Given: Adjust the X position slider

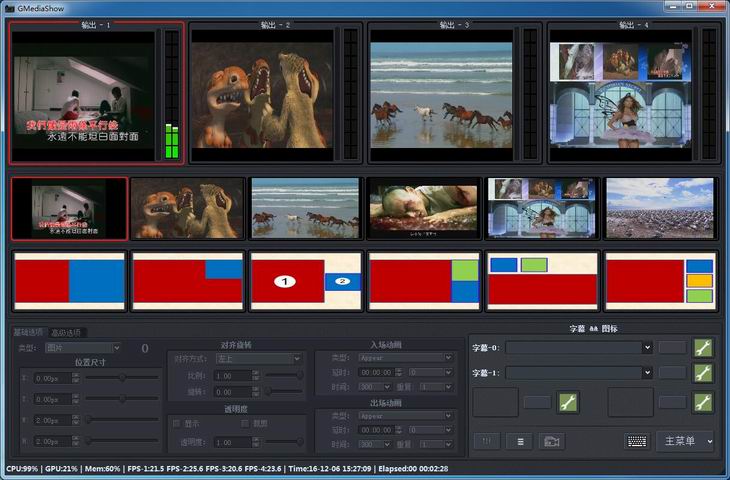Looking at the screenshot, I should (122, 378).
